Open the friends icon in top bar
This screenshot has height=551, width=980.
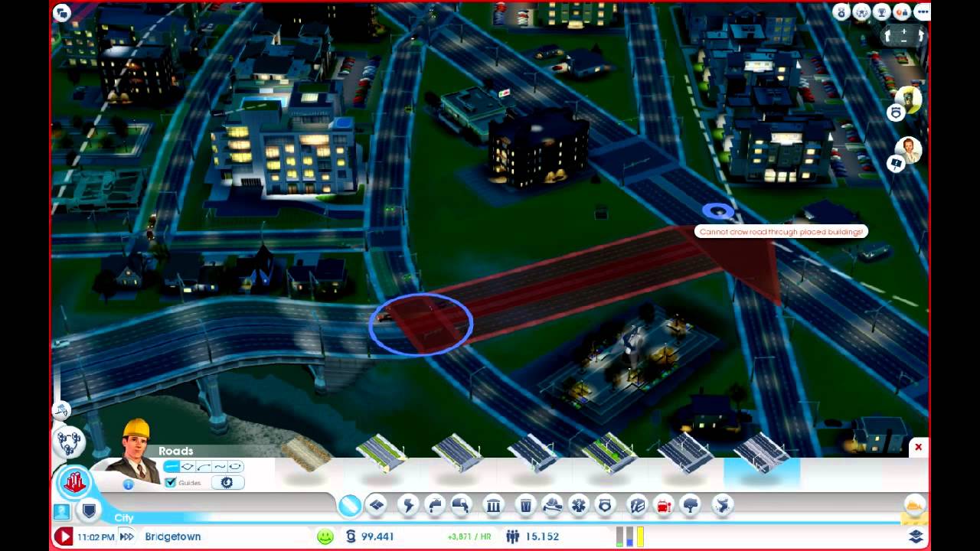902,12
